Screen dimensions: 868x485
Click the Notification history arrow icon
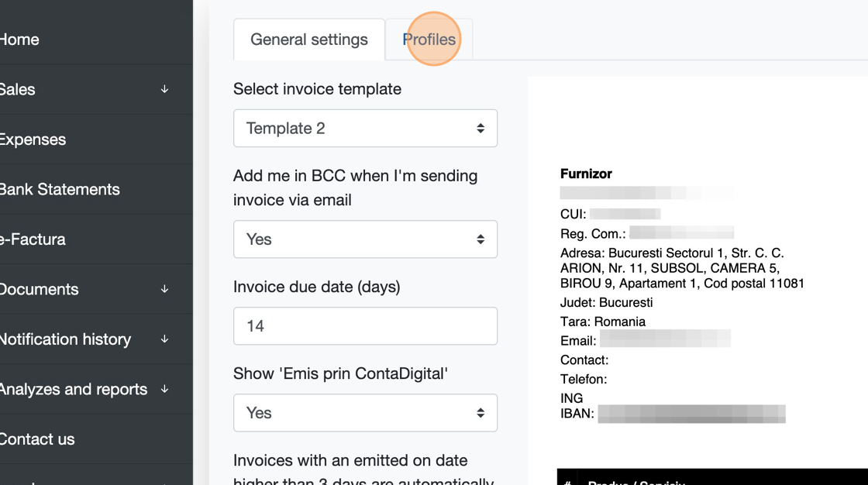[164, 339]
